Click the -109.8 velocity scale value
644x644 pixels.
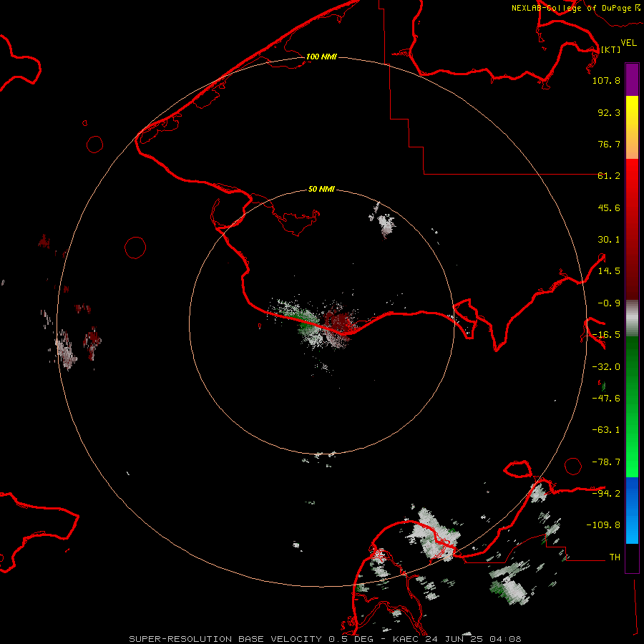(603, 525)
